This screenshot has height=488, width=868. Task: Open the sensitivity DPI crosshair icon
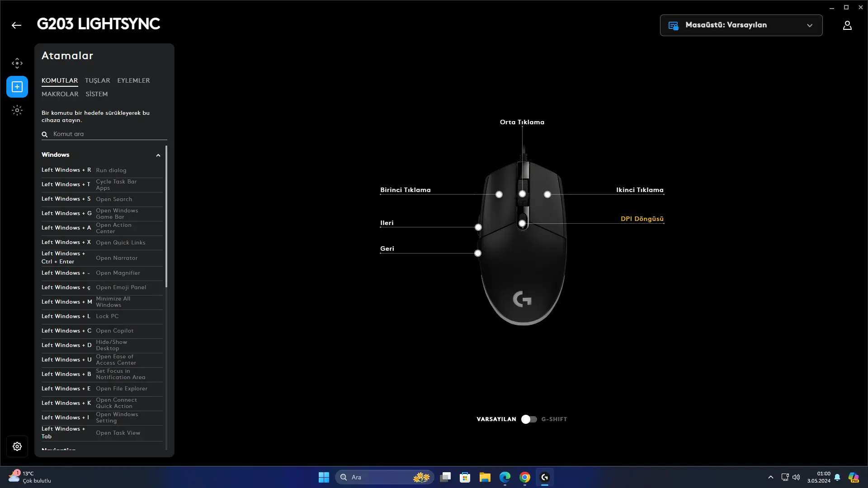(17, 63)
